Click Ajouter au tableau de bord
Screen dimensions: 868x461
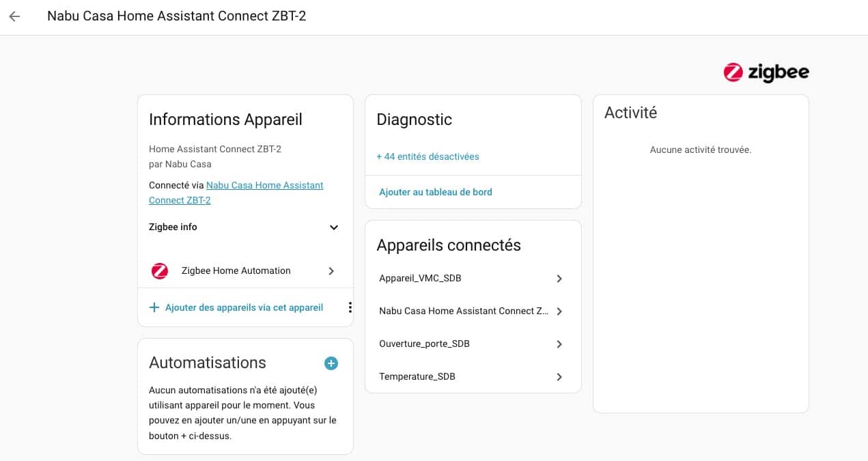436,192
